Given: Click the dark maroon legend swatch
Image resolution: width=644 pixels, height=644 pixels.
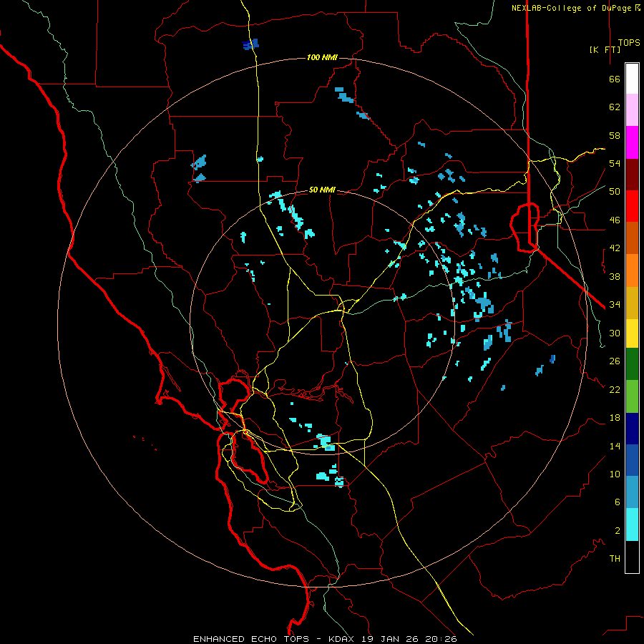Looking at the screenshot, I should 632,175.
